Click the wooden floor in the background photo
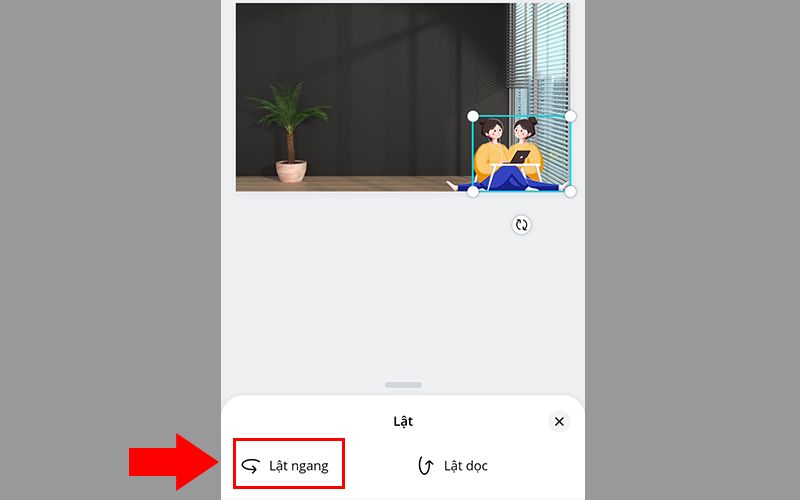This screenshot has width=800, height=500. tap(347, 184)
